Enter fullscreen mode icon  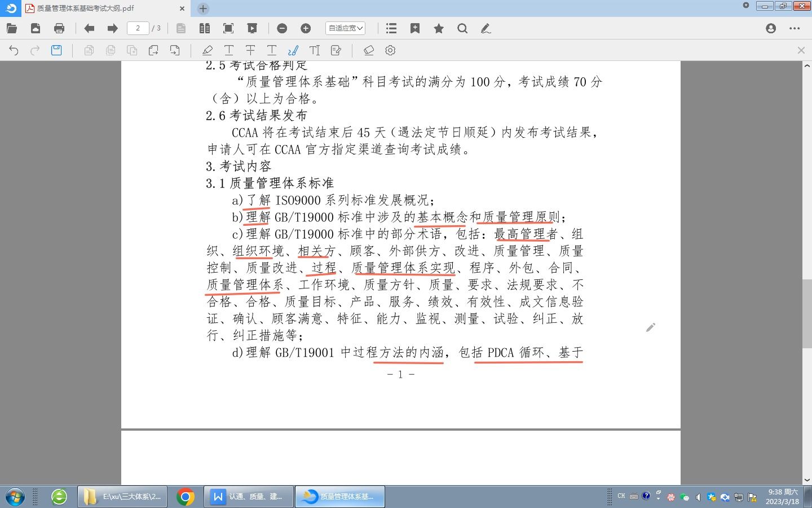(228, 28)
